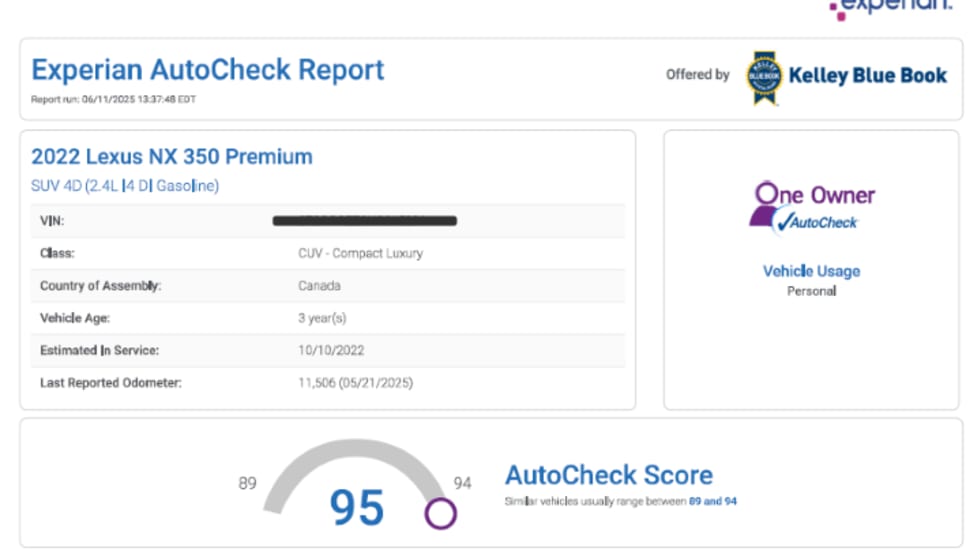Screen dimensions: 980x552
Task: Click the '10/10/2022' in-service date
Action: coord(331,350)
